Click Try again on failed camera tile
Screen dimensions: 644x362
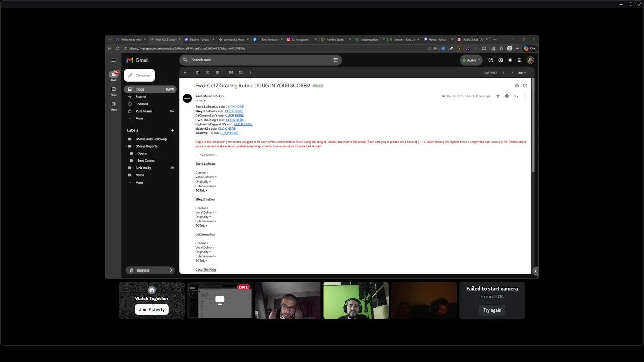pos(492,310)
